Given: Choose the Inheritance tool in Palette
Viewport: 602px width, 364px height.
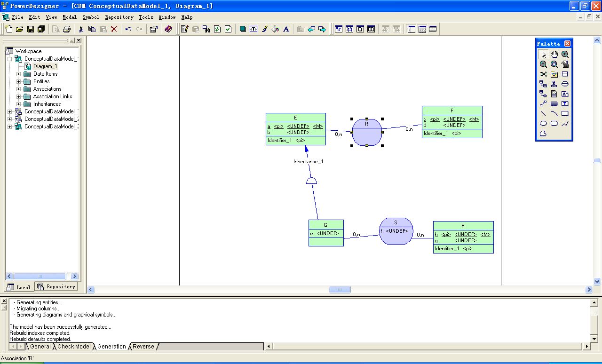Looking at the screenshot, I should pos(554,84).
